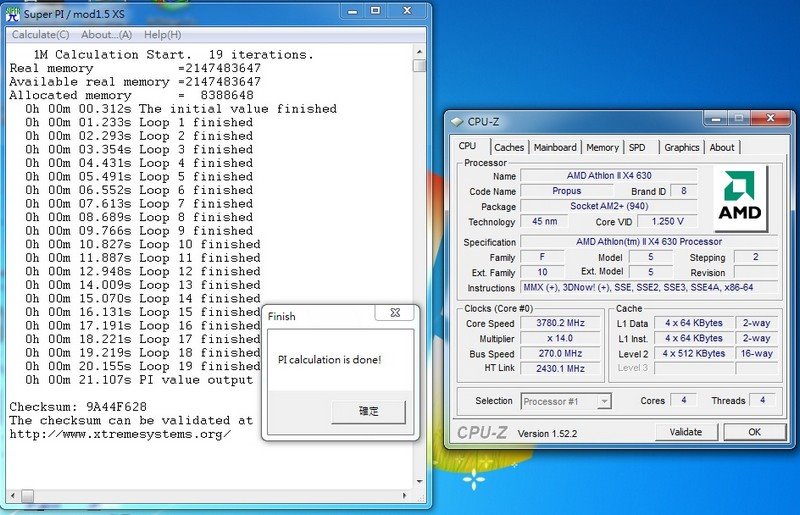800x515 pixels.
Task: Click the Ext. Family value '10'
Action: click(x=542, y=273)
